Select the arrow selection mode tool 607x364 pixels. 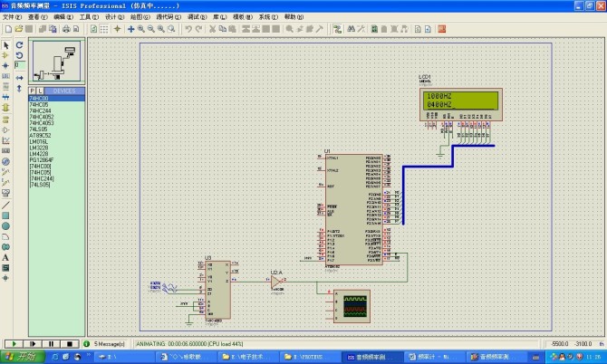[6, 44]
